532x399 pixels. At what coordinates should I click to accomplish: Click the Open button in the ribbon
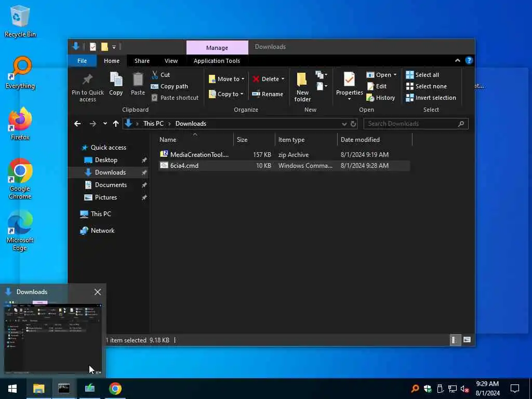point(379,75)
